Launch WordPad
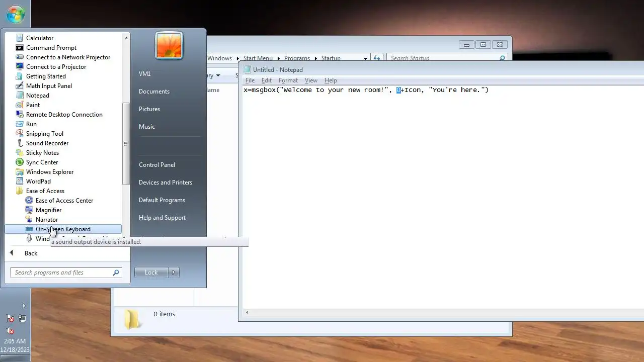Viewport: 644px width, 362px height. [x=38, y=182]
